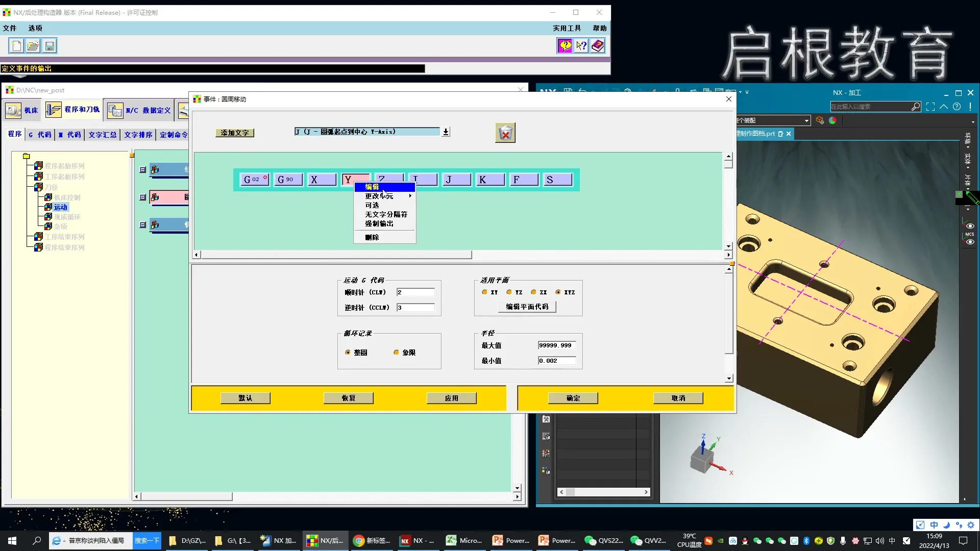The image size is (980, 551).
Task: Switch to the 文字汇总 tab
Action: pyautogui.click(x=103, y=135)
